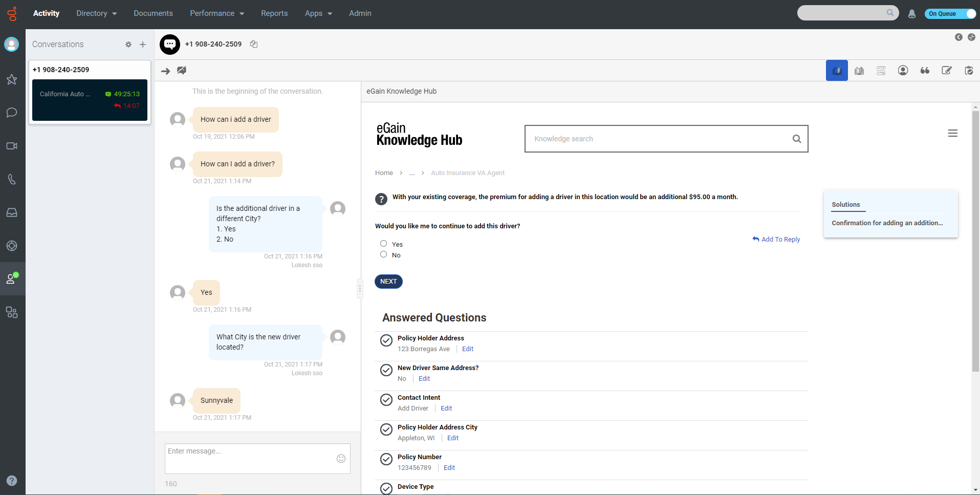980x495 pixels.
Task: Click the emoji icon in the message box
Action: (x=340, y=459)
